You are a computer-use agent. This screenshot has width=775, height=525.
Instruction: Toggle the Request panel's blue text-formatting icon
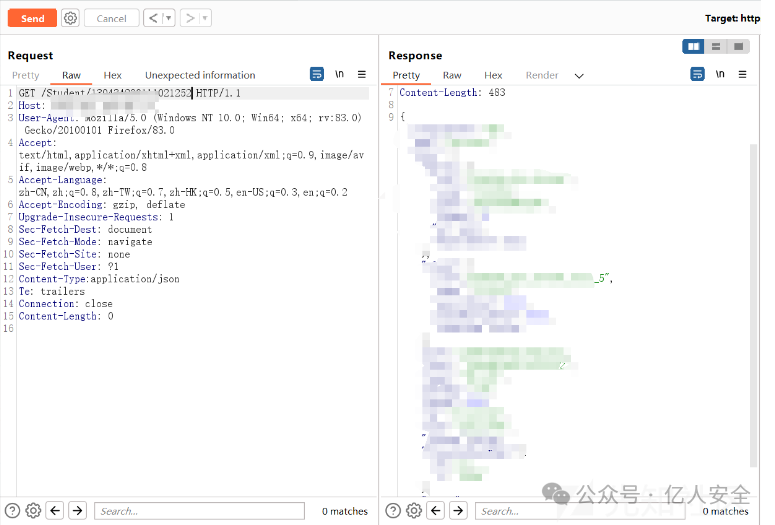317,74
